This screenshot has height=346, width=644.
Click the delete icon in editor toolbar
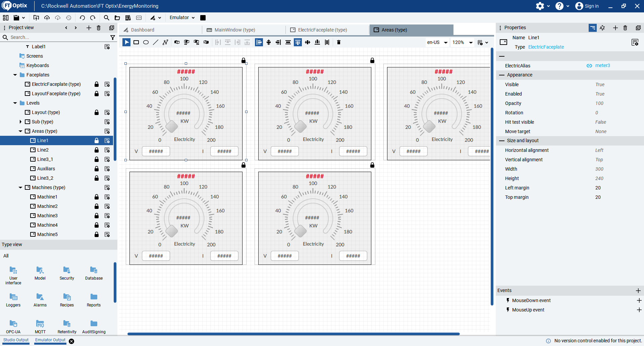pyautogui.click(x=339, y=42)
